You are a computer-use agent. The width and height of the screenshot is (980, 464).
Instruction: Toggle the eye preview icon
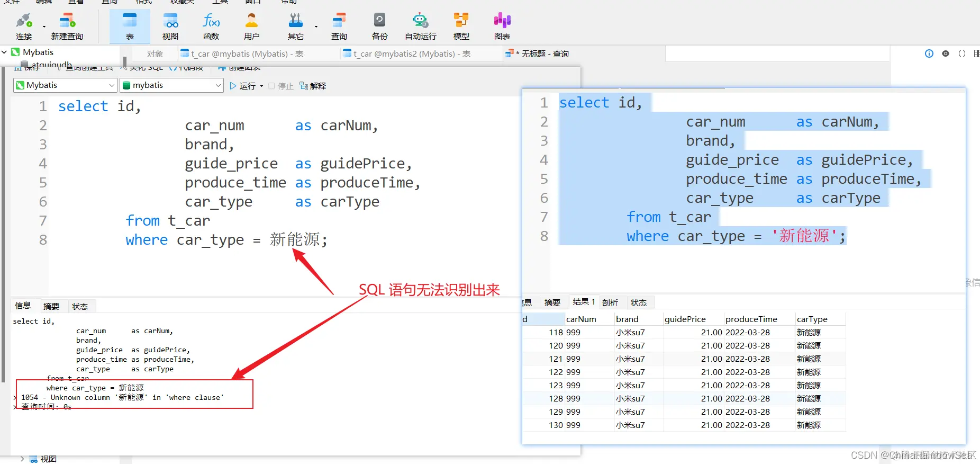[946, 53]
